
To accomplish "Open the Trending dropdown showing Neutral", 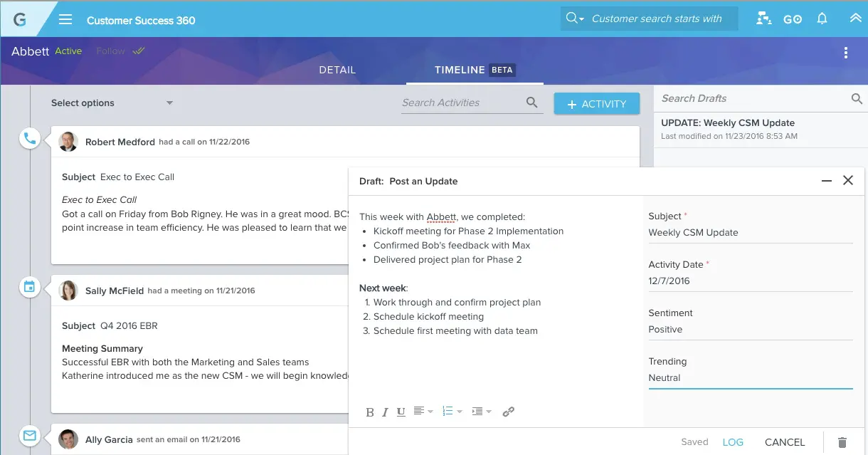I will coord(750,378).
